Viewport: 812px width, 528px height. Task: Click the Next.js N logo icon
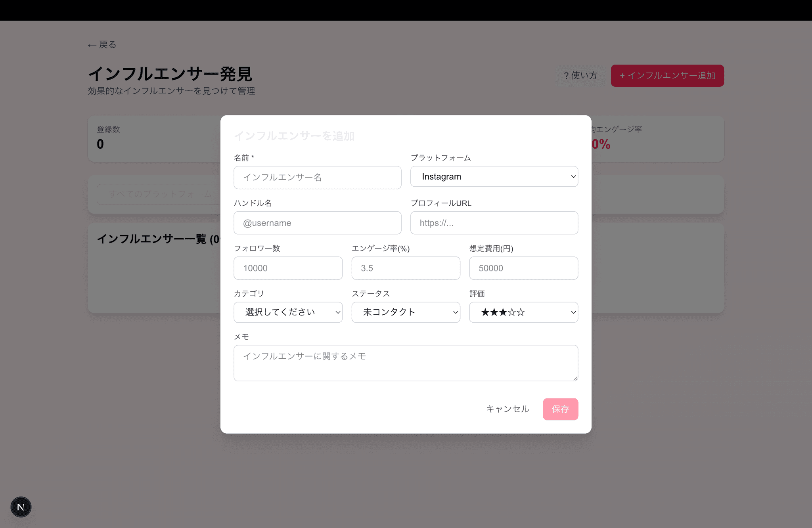point(21,507)
